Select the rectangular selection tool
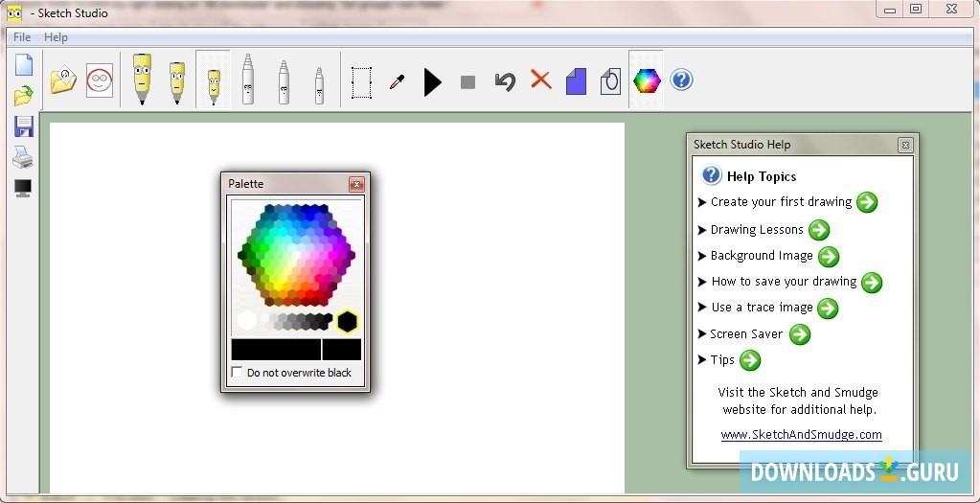980x503 pixels. 361,81
